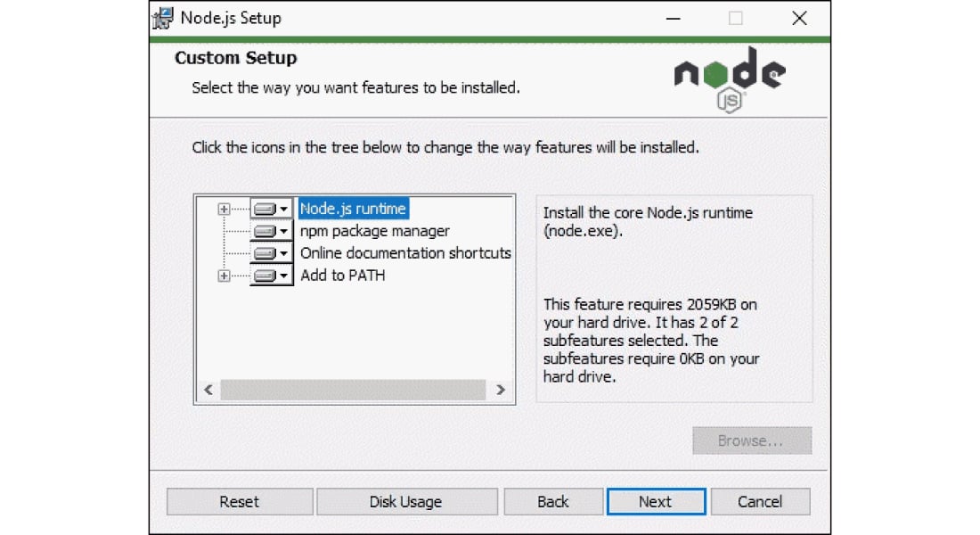Click 'This feature requires 2059KB' text
980x535 pixels.
point(651,341)
